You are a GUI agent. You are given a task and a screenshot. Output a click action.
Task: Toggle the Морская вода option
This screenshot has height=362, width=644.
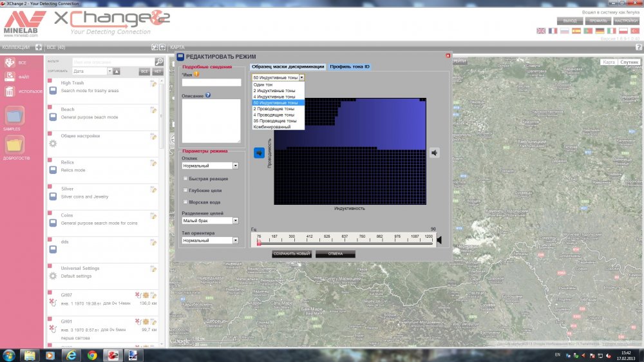point(186,203)
